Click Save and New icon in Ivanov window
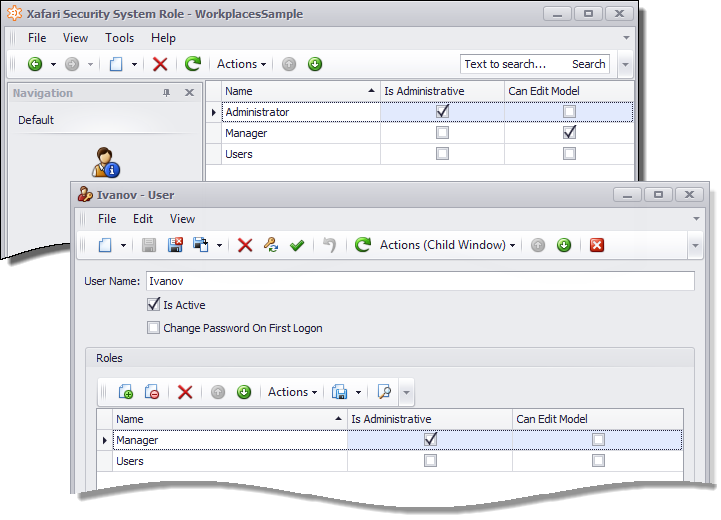The width and height of the screenshot is (721, 520). coord(201,245)
